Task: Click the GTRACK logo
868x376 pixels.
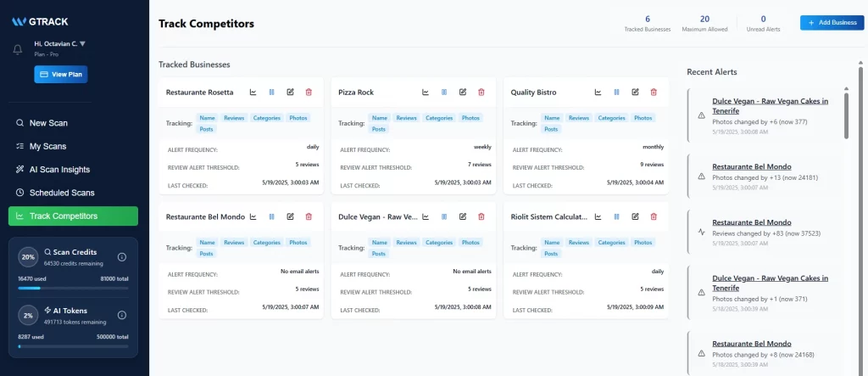Action: (41, 21)
